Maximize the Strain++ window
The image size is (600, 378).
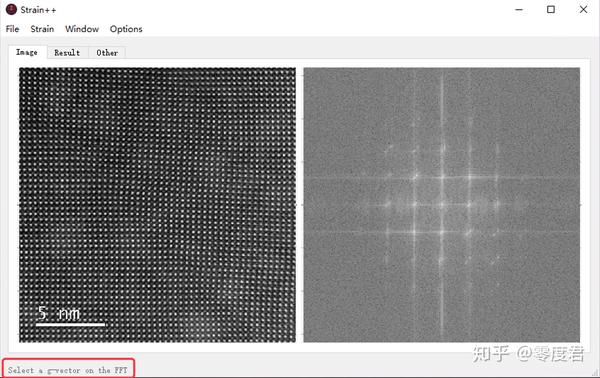551,10
